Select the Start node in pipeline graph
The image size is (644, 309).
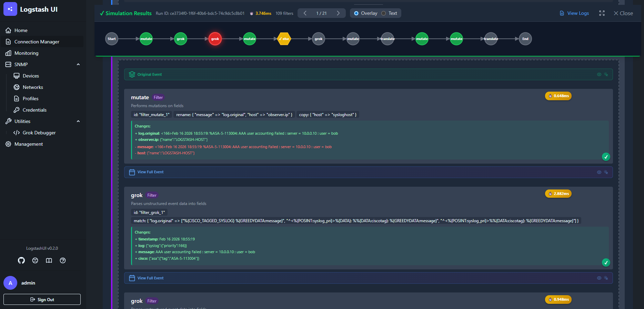click(112, 39)
